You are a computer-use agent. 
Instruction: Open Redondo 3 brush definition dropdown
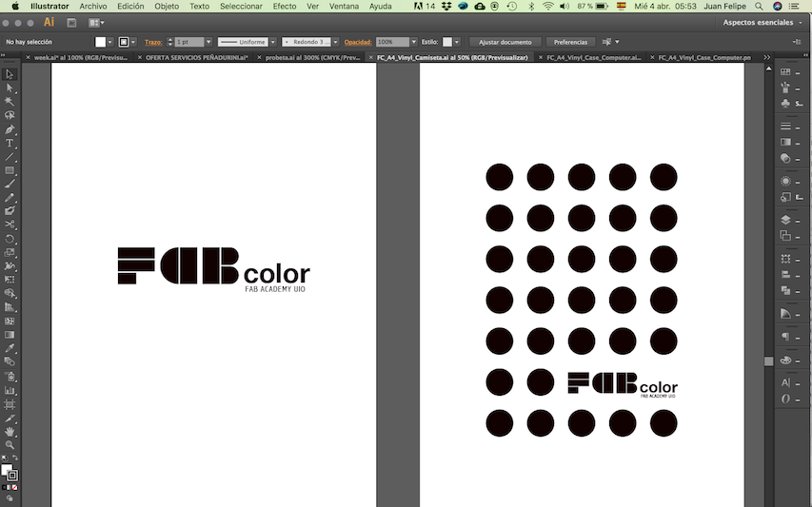[336, 42]
